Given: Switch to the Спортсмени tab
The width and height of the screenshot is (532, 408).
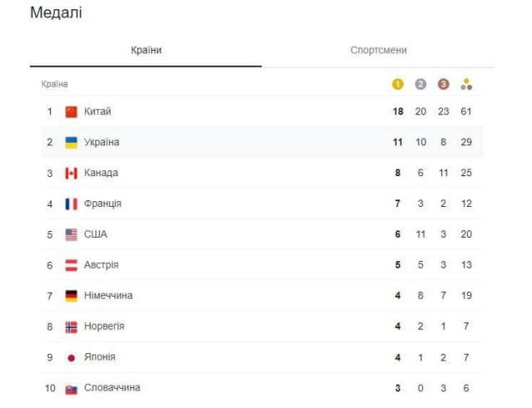Looking at the screenshot, I should [x=378, y=51].
